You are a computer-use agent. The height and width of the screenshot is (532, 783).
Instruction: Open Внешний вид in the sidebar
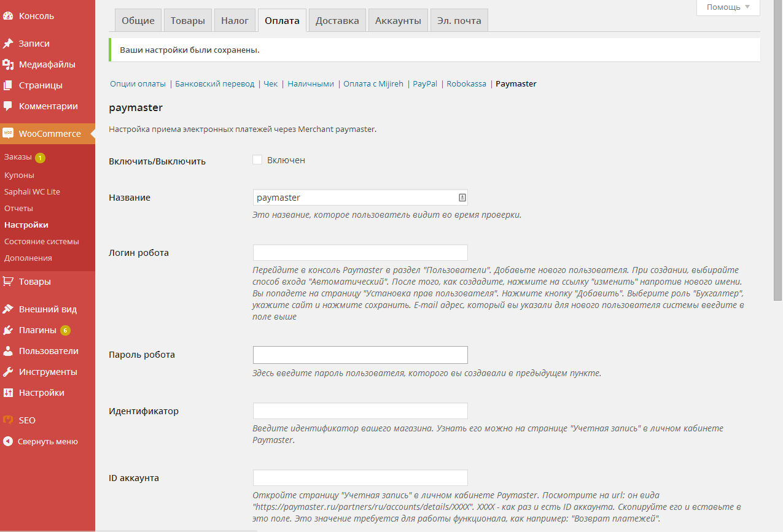point(47,309)
